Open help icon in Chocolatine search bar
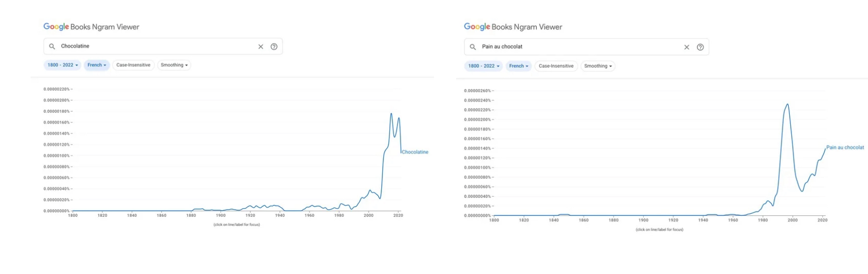The image size is (868, 274). click(274, 47)
